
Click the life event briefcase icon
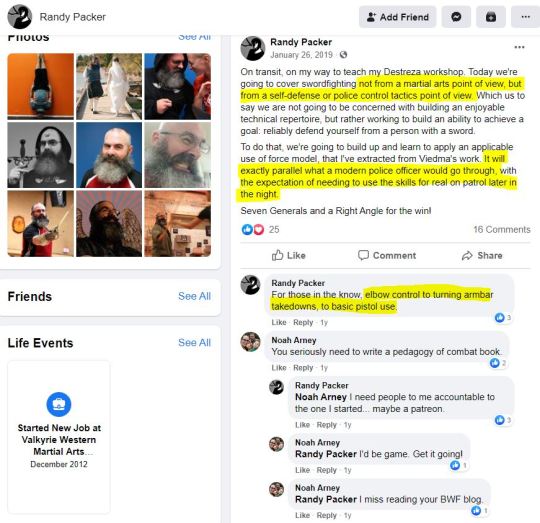(59, 404)
